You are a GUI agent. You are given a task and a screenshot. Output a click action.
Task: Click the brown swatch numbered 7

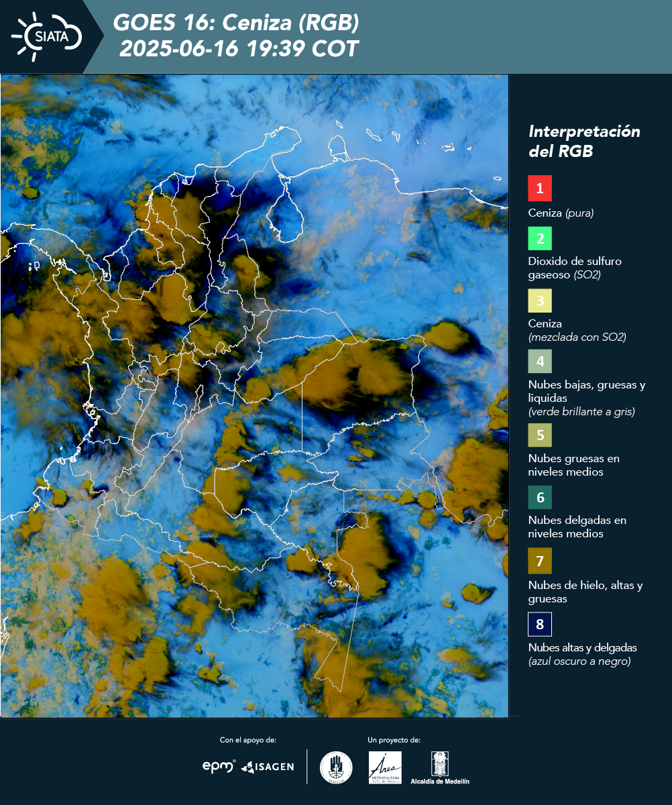(x=540, y=561)
